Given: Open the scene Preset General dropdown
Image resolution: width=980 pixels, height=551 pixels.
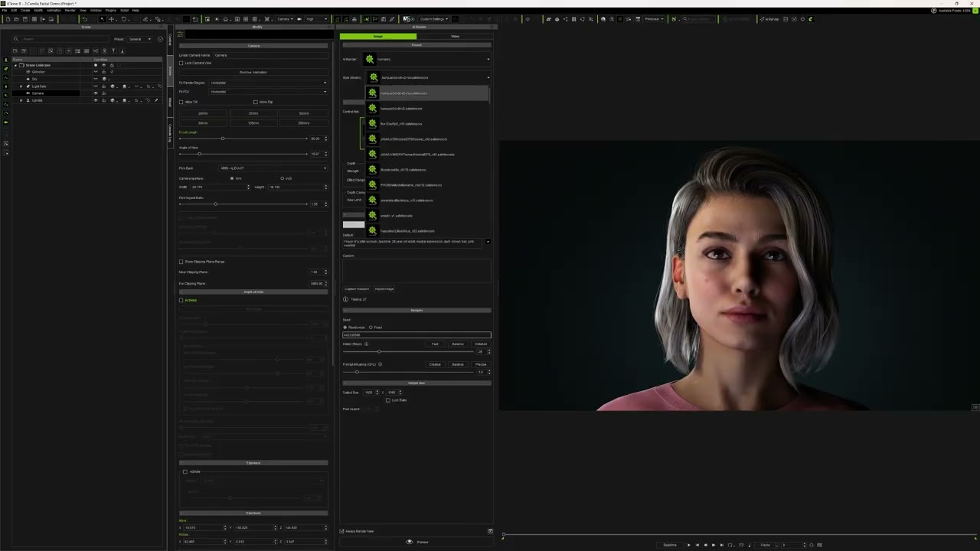Looking at the screenshot, I should [139, 39].
